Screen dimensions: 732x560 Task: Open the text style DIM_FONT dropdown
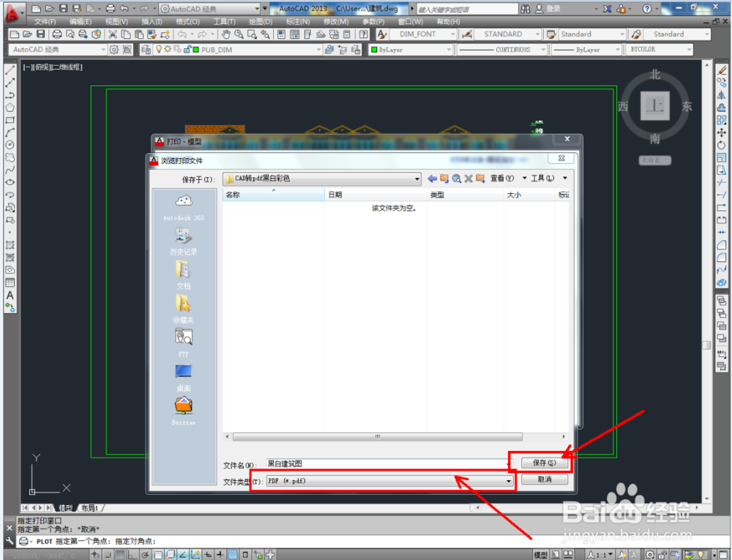422,34
